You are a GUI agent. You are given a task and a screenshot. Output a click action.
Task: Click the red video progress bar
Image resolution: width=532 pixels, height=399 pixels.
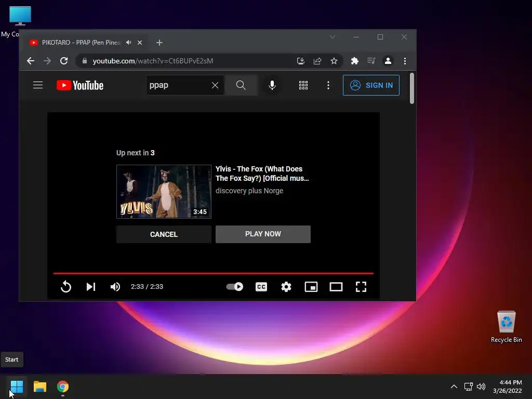point(214,273)
